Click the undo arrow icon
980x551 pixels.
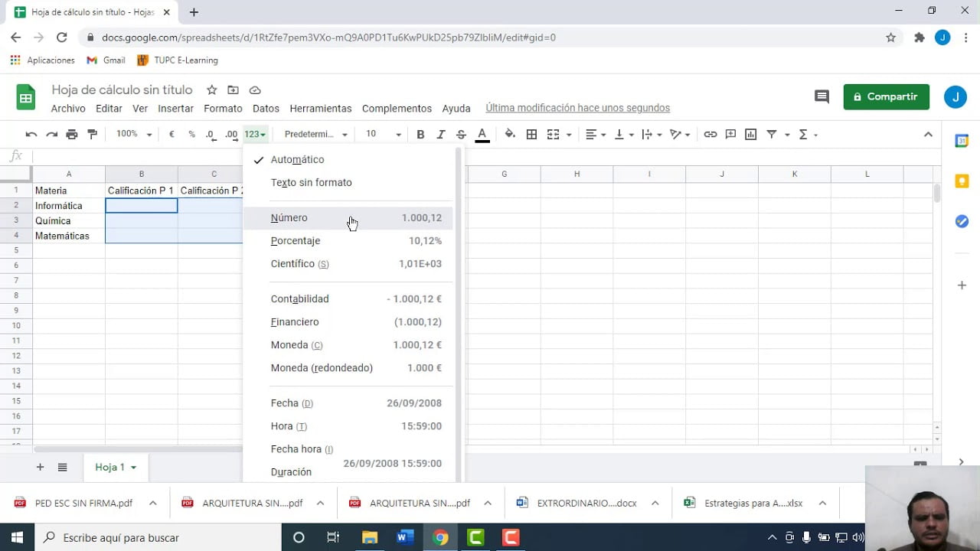[31, 134]
